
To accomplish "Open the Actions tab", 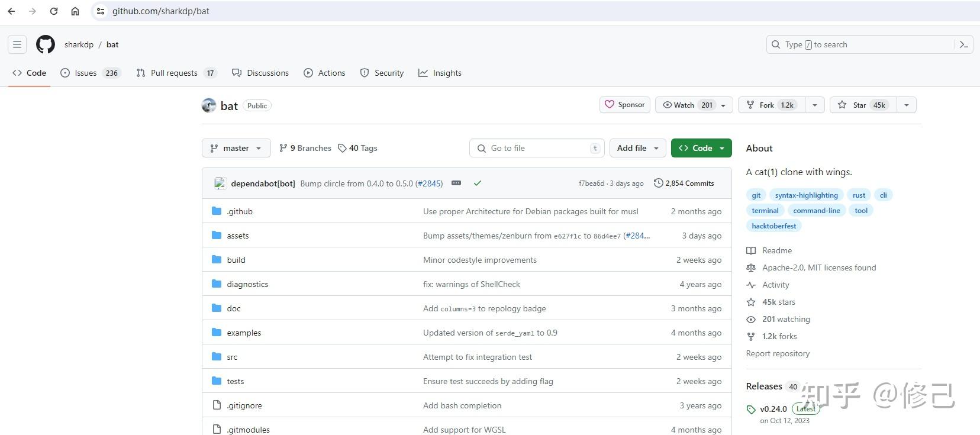I will click(324, 73).
